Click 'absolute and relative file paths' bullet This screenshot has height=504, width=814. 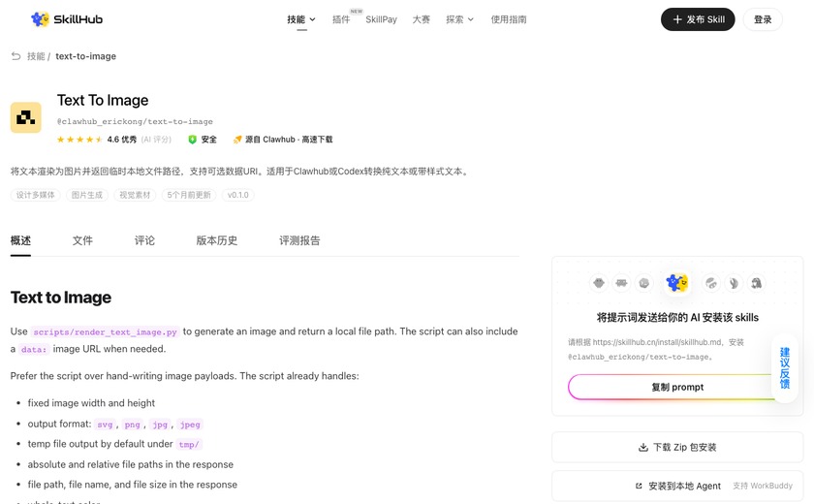(130, 464)
